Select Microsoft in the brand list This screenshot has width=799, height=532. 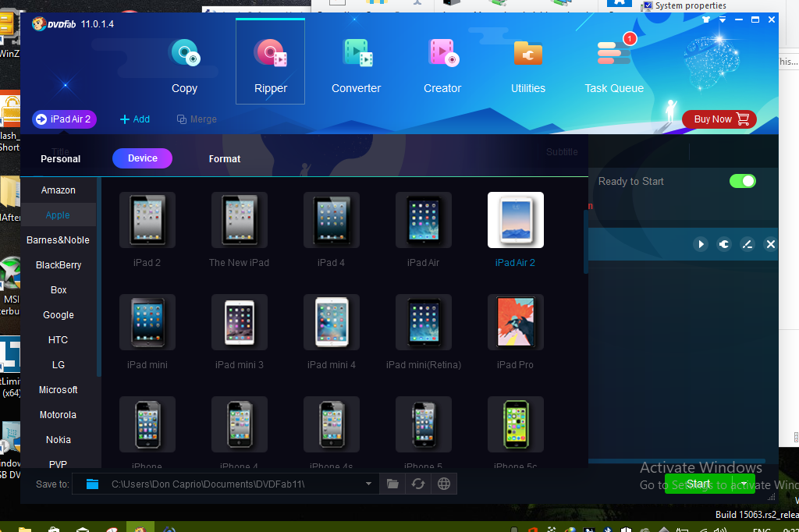coord(58,390)
